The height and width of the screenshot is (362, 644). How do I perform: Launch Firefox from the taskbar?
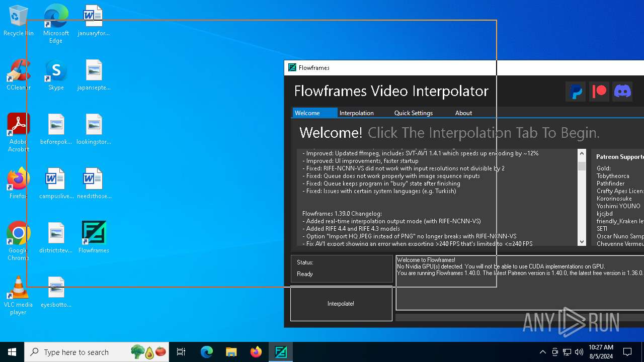[256, 352]
